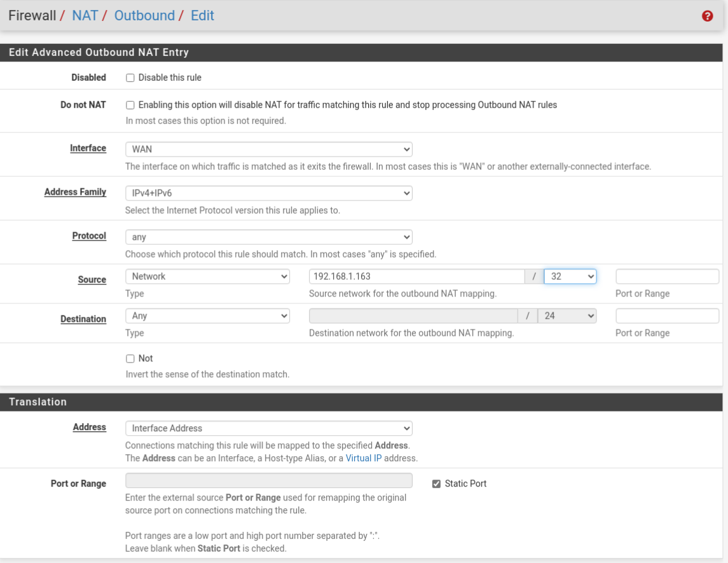728x563 pixels.
Task: Toggle the Not destination invert checkbox
Action: coord(130,359)
